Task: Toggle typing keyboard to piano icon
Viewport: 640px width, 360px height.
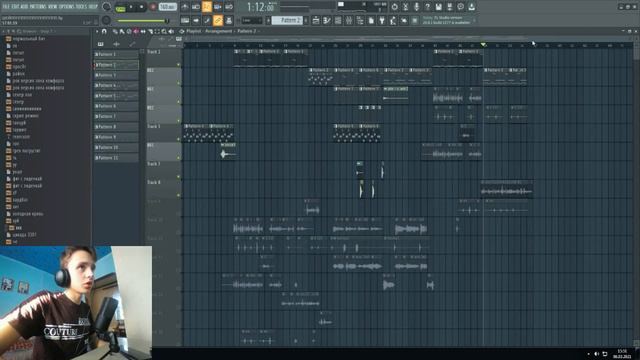Action: pyautogui.click(x=185, y=20)
